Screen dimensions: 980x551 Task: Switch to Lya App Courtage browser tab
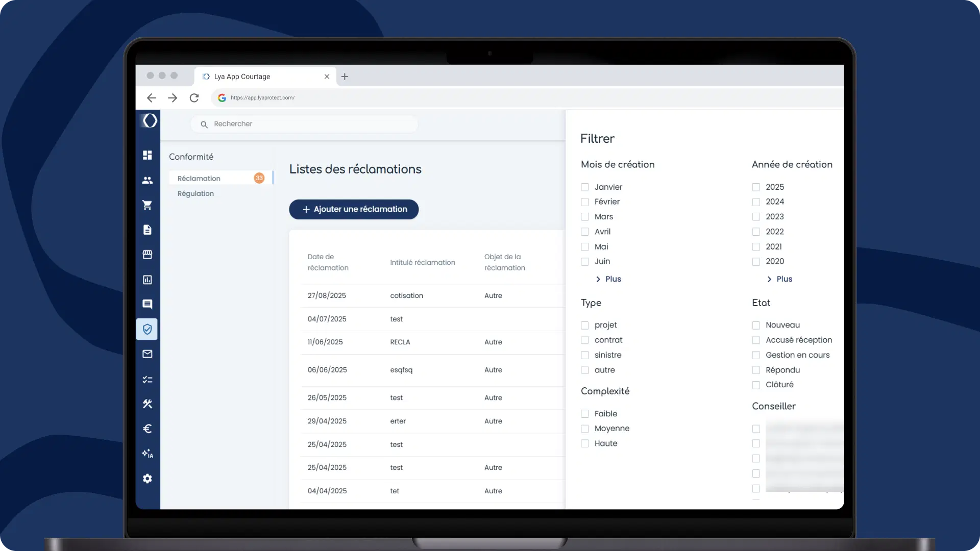265,77
